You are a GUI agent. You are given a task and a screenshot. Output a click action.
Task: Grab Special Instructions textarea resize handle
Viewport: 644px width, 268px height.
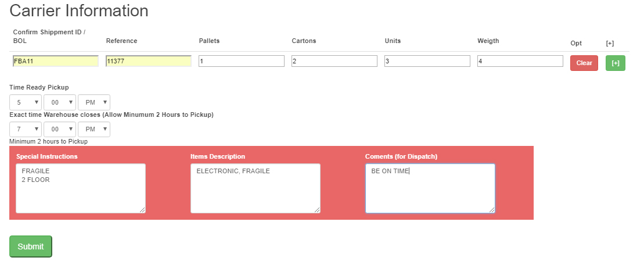point(142,210)
